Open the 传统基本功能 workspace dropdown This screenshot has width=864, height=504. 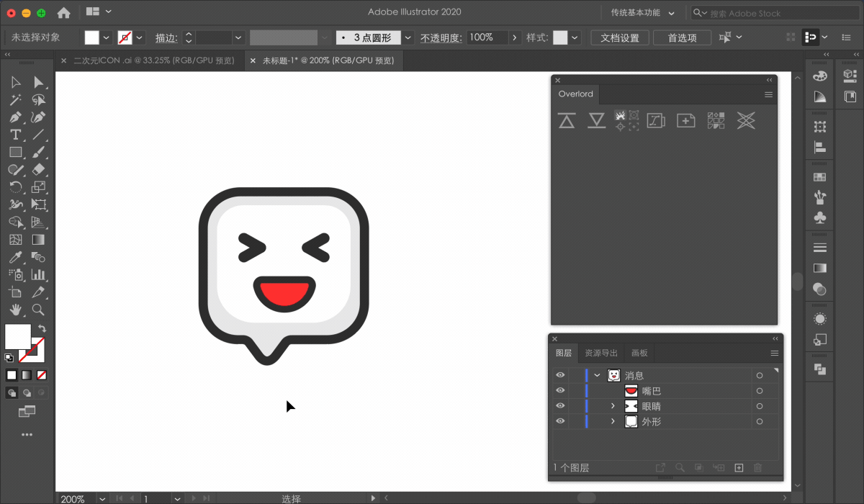pyautogui.click(x=642, y=13)
